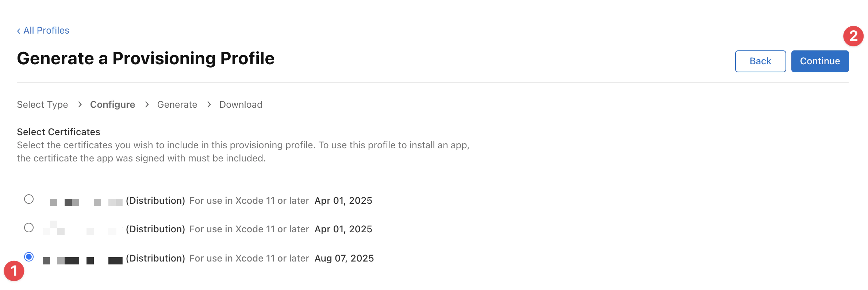Go to the Select Type step

point(42,105)
